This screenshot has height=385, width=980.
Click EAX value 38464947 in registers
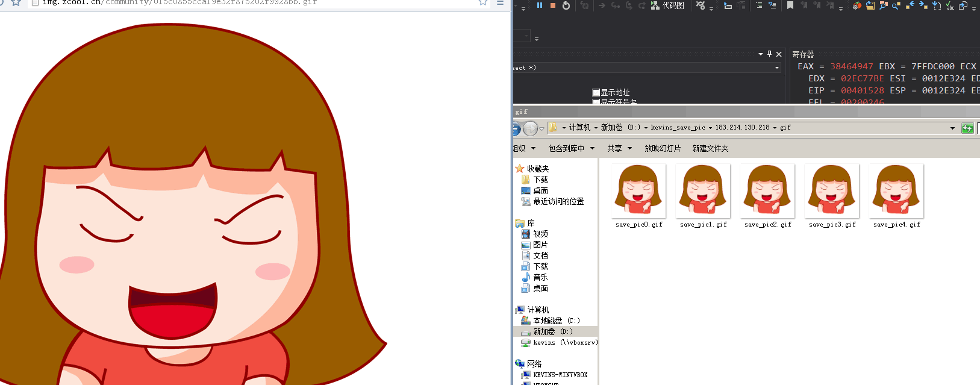pyautogui.click(x=852, y=66)
